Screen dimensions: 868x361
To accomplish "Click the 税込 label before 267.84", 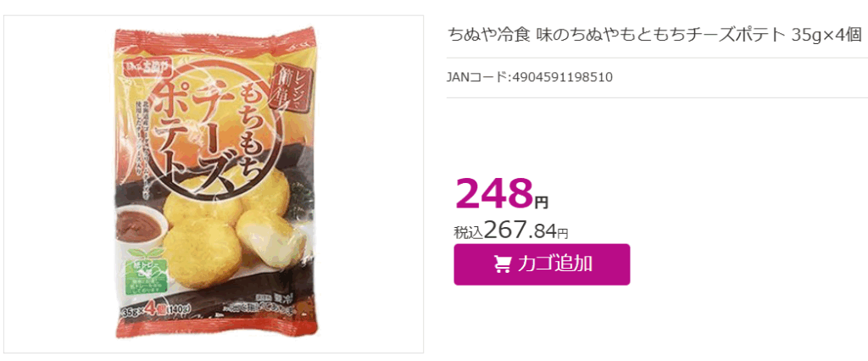I will click(469, 232).
